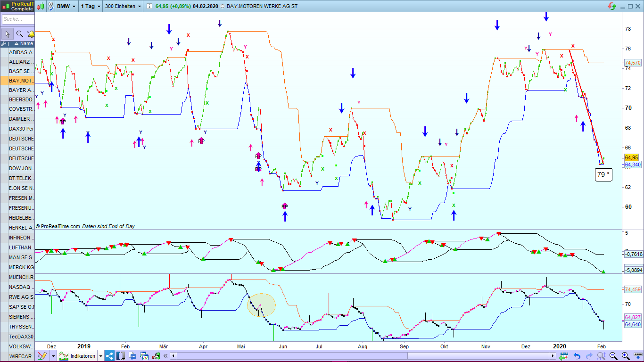Open the '1 Tag' timeframe dropdown
644x362 pixels.
point(90,6)
